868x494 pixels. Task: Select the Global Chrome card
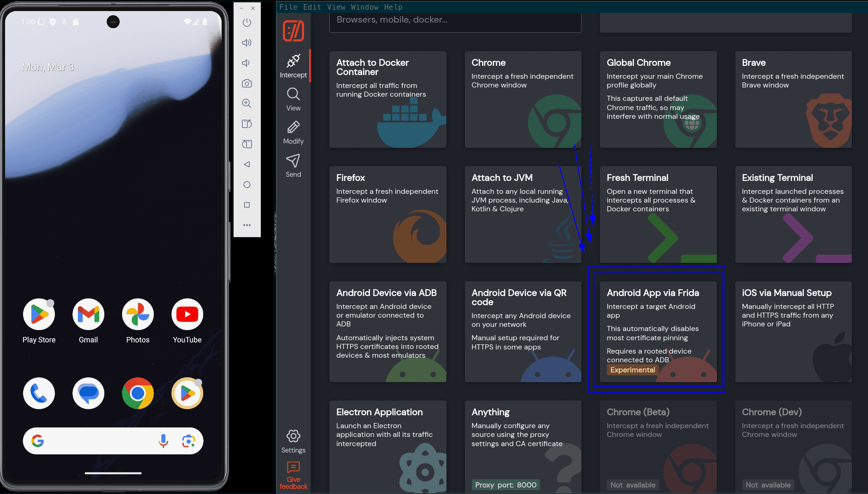658,99
